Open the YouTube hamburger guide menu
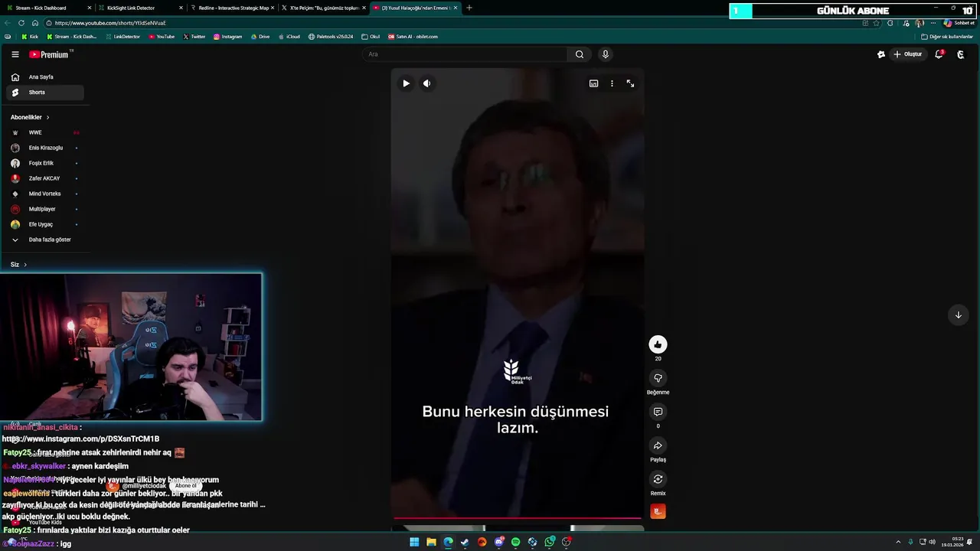Image resolution: width=980 pixels, height=551 pixels. click(15, 54)
